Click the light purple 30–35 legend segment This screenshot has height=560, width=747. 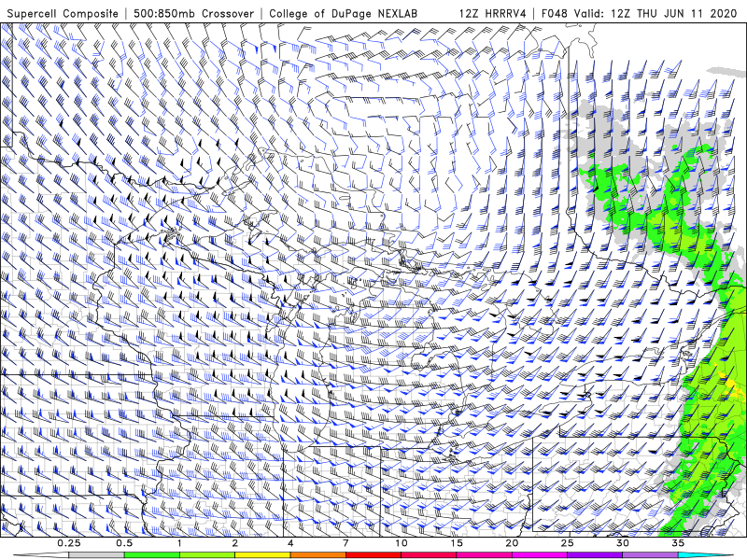tap(650, 555)
